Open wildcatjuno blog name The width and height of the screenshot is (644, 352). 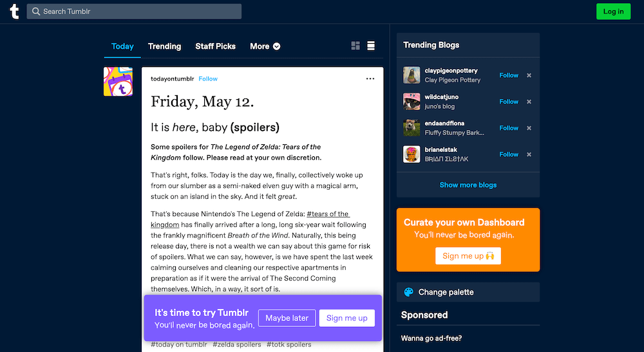point(442,97)
